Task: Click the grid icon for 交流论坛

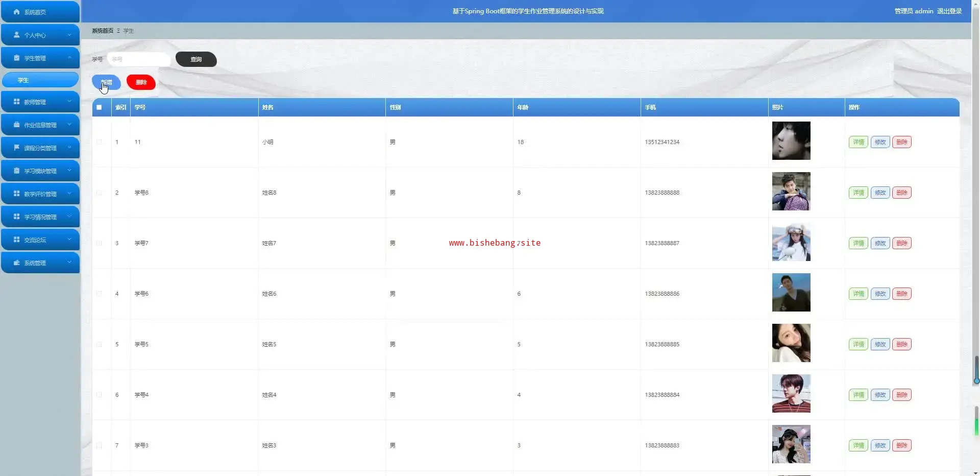Action: click(16, 240)
